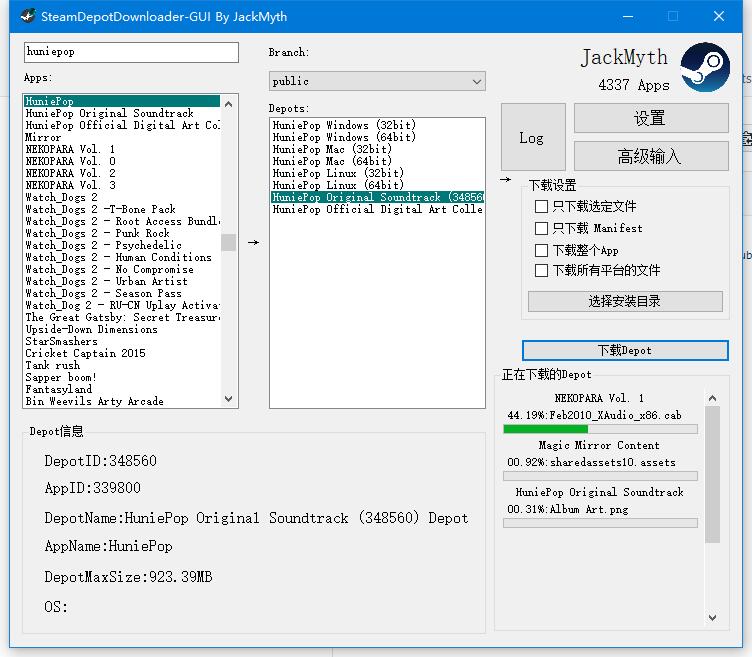This screenshot has width=752, height=657.
Task: Select Fantasyland app entry
Action: coord(122,389)
